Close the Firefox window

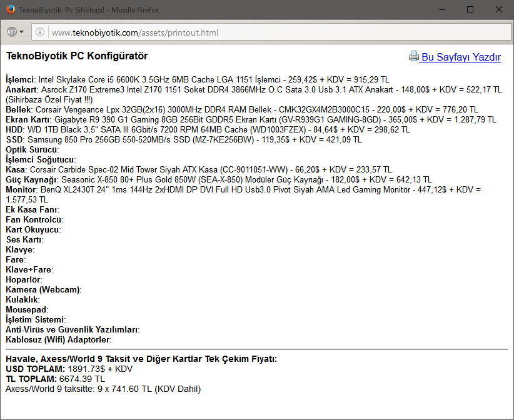coord(498,9)
